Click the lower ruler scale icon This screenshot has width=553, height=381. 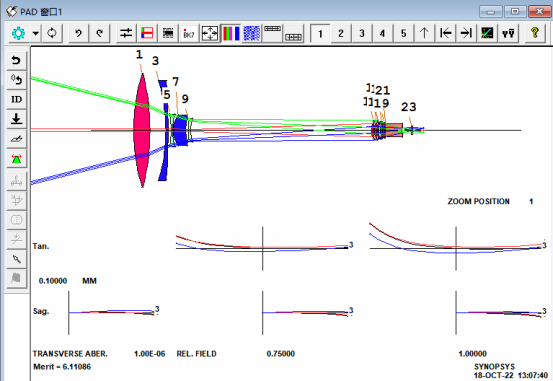tap(293, 33)
